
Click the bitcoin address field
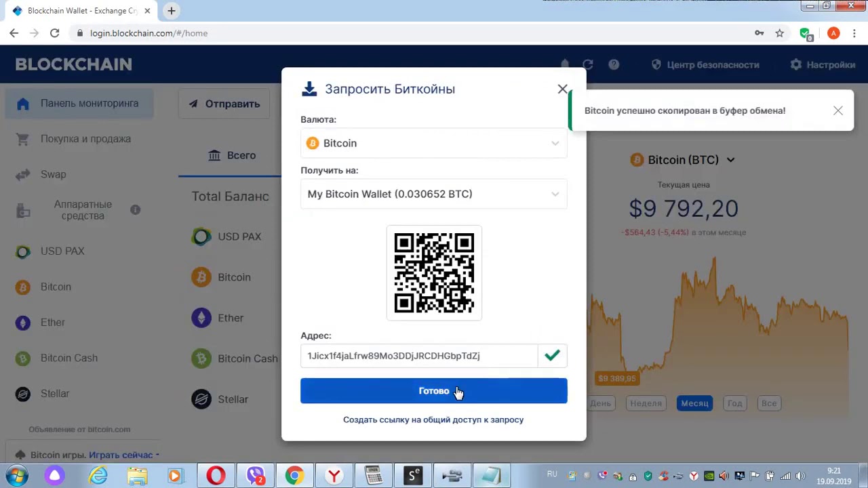coord(419,355)
